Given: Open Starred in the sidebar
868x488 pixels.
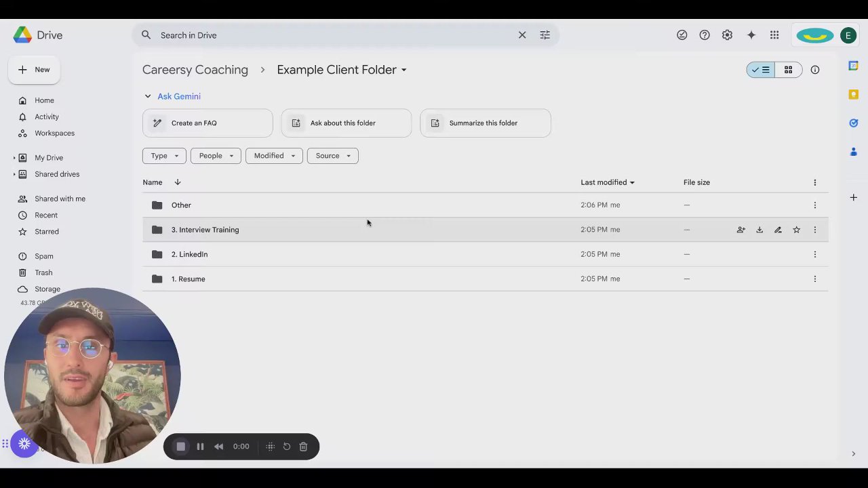Looking at the screenshot, I should [47, 231].
